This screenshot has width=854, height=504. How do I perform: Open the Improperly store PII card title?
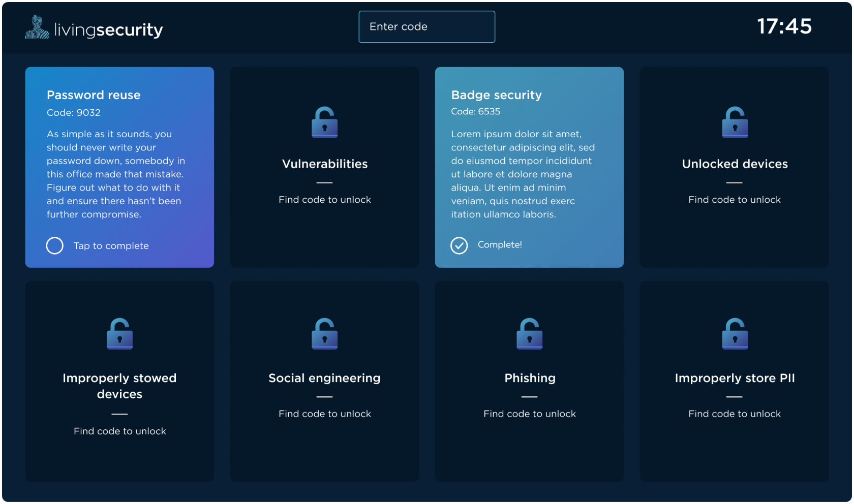click(x=735, y=379)
